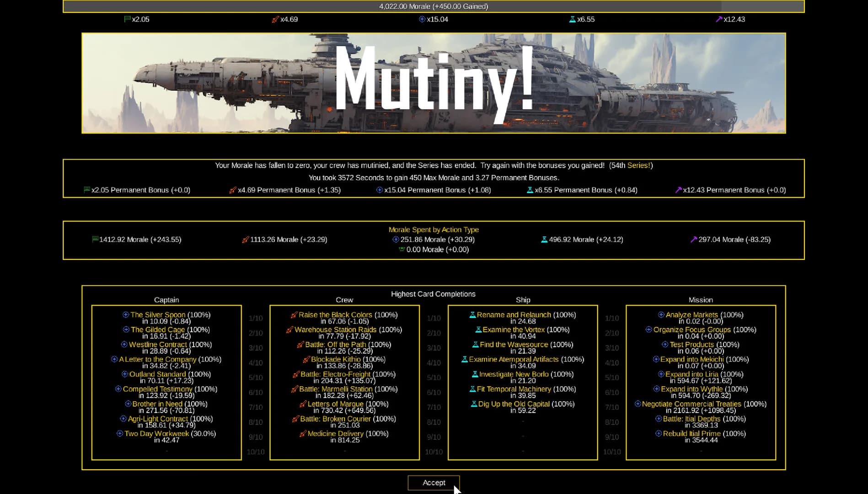Click the purple arrow x12.43 multiplier icon
The width and height of the screenshot is (868, 494).
pyautogui.click(x=719, y=19)
